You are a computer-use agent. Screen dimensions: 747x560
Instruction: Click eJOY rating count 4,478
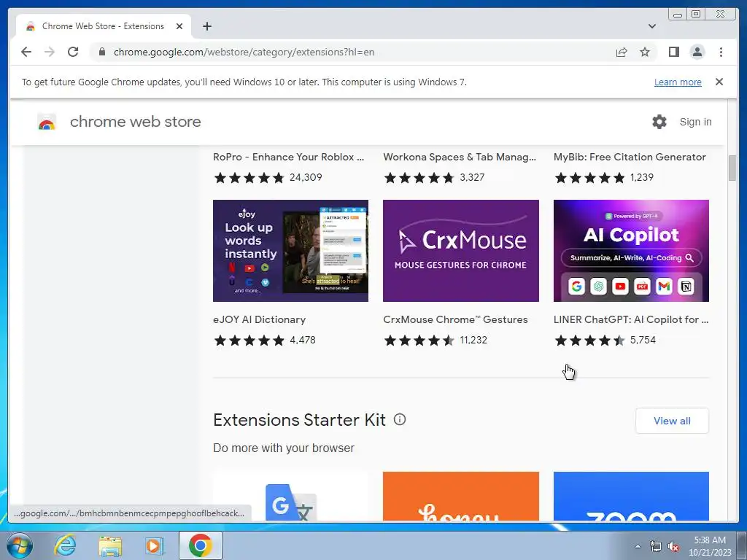point(303,341)
